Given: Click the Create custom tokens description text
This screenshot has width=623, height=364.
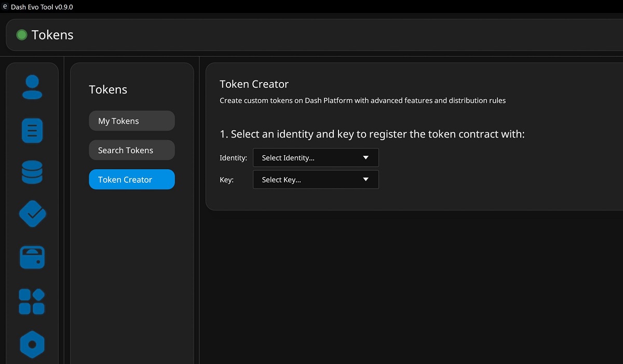Looking at the screenshot, I should [362, 101].
